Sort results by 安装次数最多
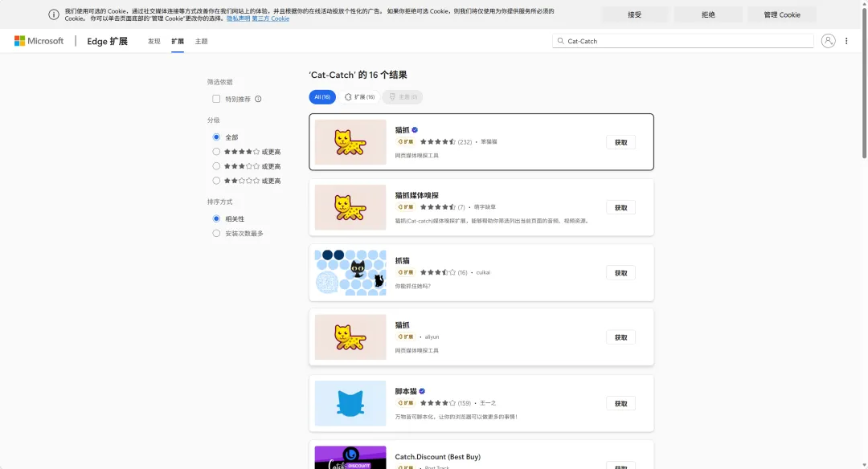 coord(216,234)
